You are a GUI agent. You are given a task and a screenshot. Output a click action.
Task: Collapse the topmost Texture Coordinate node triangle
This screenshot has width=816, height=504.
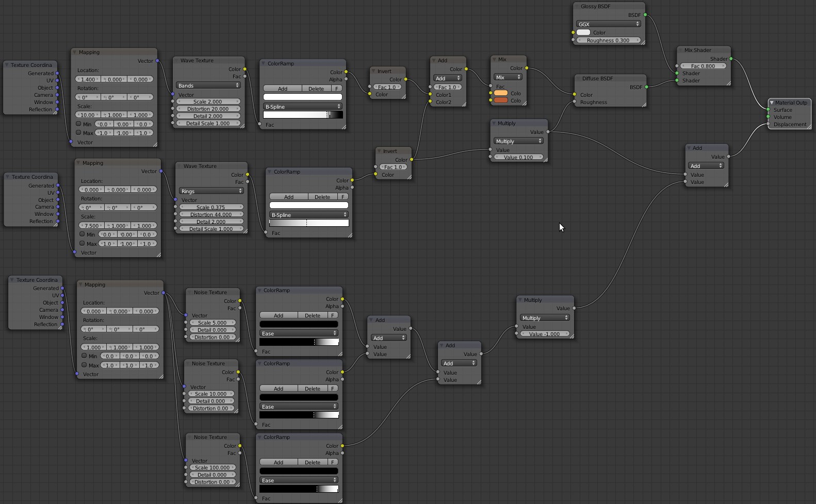7,65
